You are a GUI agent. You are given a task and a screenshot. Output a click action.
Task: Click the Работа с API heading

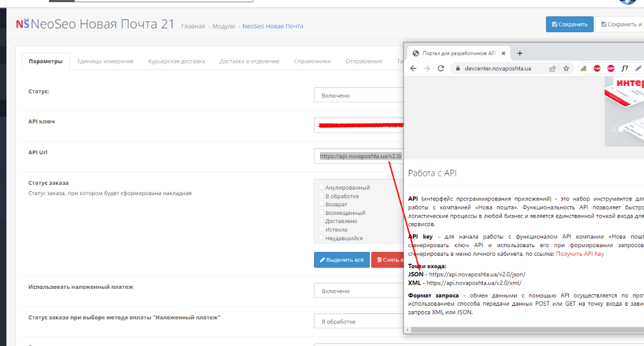(432, 173)
